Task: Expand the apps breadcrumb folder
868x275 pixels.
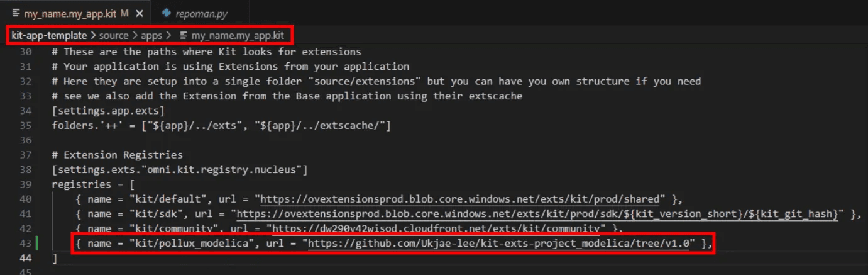Action: pyautogui.click(x=151, y=36)
